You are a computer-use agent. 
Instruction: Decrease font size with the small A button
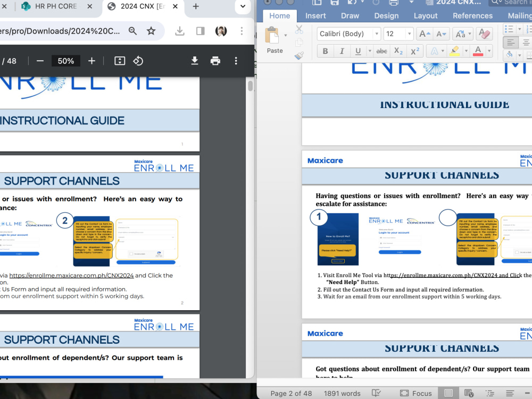(441, 34)
